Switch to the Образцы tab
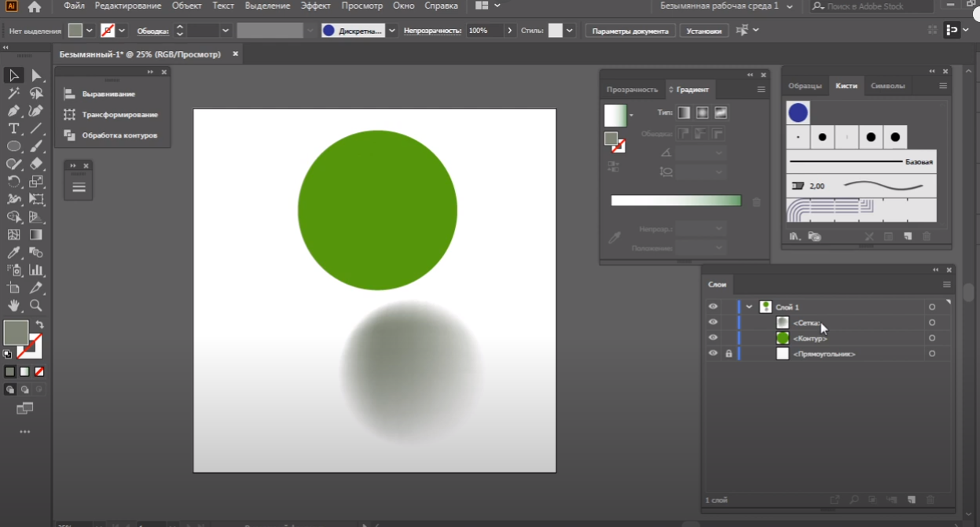The image size is (980, 527). (805, 86)
